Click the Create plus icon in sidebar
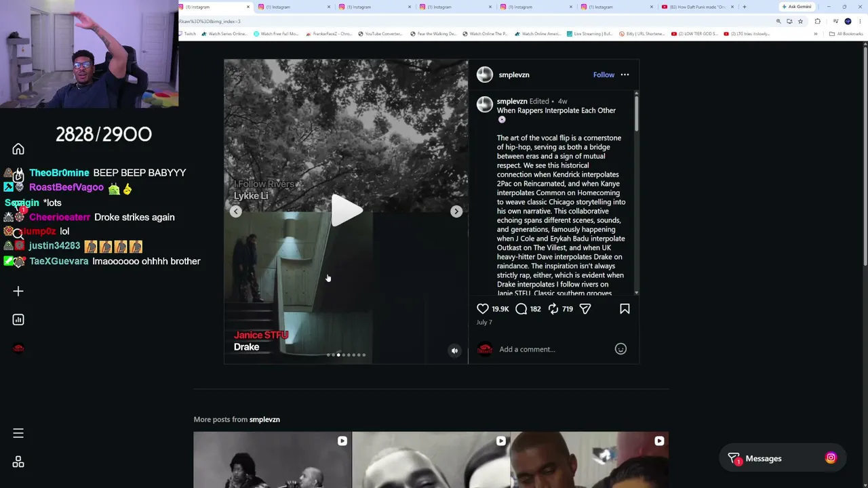 point(18,291)
